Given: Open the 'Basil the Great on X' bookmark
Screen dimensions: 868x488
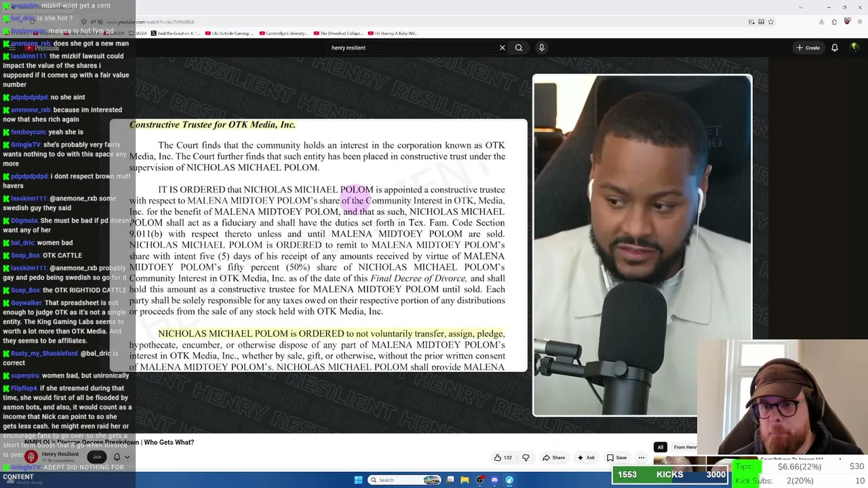Looking at the screenshot, I should coord(176,33).
